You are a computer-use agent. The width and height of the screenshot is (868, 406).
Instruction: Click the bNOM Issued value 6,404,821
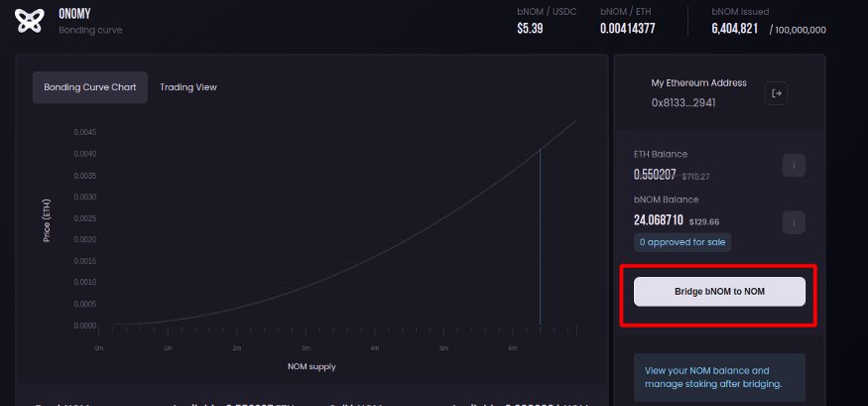[x=735, y=28]
